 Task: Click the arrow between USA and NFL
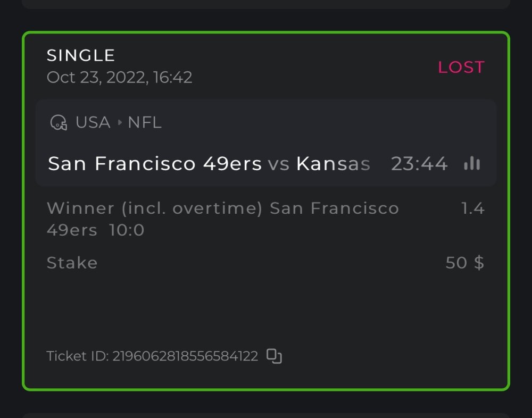120,123
